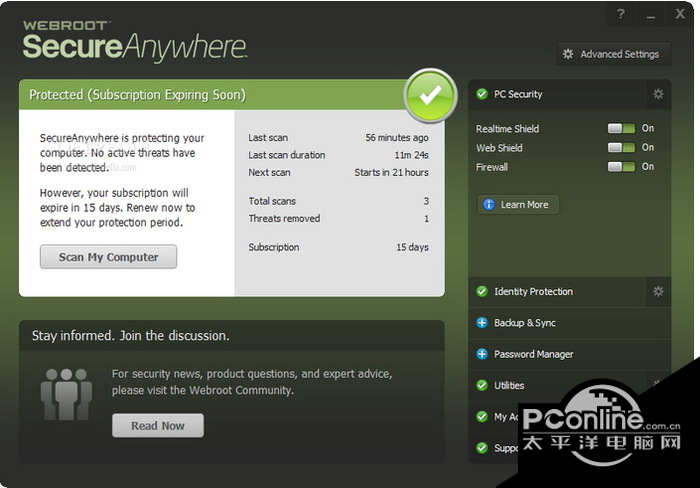The height and width of the screenshot is (488, 700).
Task: Click the Webroot Community people icon
Action: (66, 394)
